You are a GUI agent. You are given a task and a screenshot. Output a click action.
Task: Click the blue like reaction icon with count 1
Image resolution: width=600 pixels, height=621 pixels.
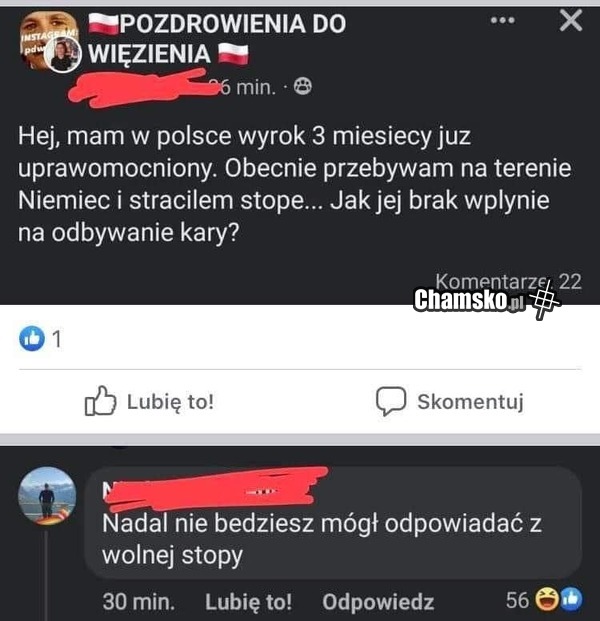click(32, 339)
